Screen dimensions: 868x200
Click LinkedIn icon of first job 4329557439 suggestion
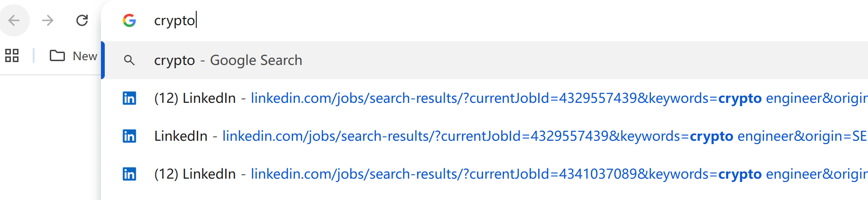click(x=129, y=98)
